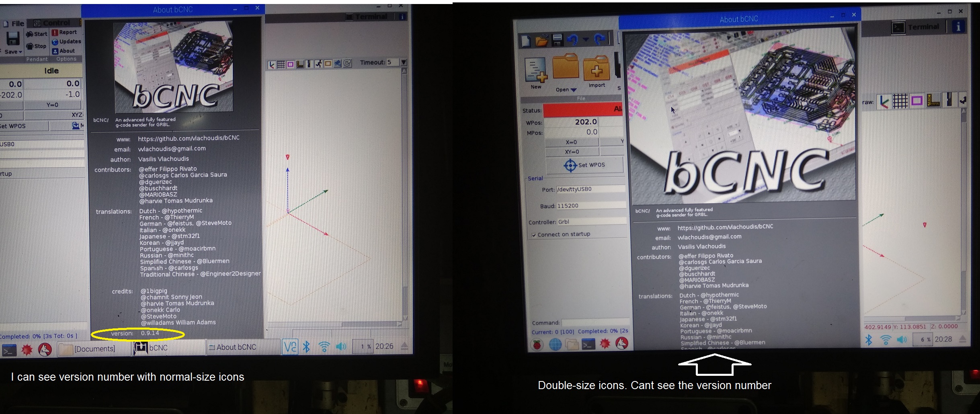Click the Bluetooth icon on left taskbar
This screenshot has height=414, width=980.
306,346
